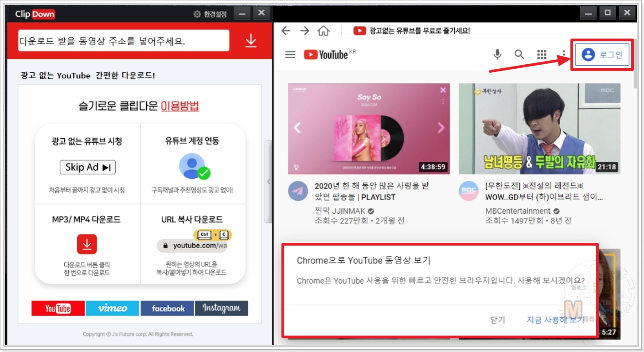The height and width of the screenshot is (352, 644).
Task: Open video title 2020년 한 해 동안 팝송들
Action: (372, 192)
